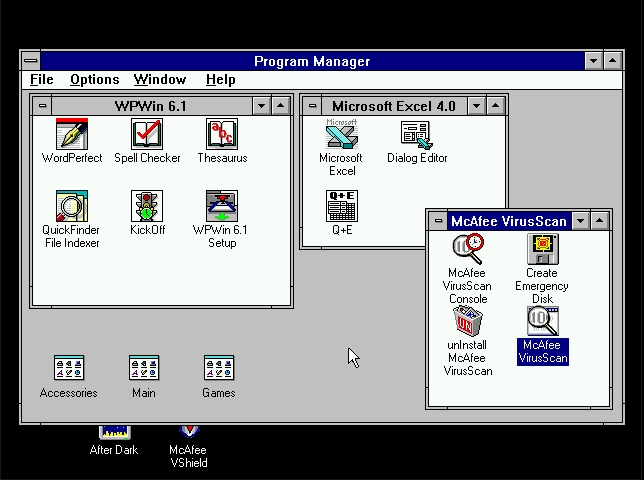Open WPWin 6.1 window control menu
Viewport: 644px width, 480px height.
(x=42, y=106)
